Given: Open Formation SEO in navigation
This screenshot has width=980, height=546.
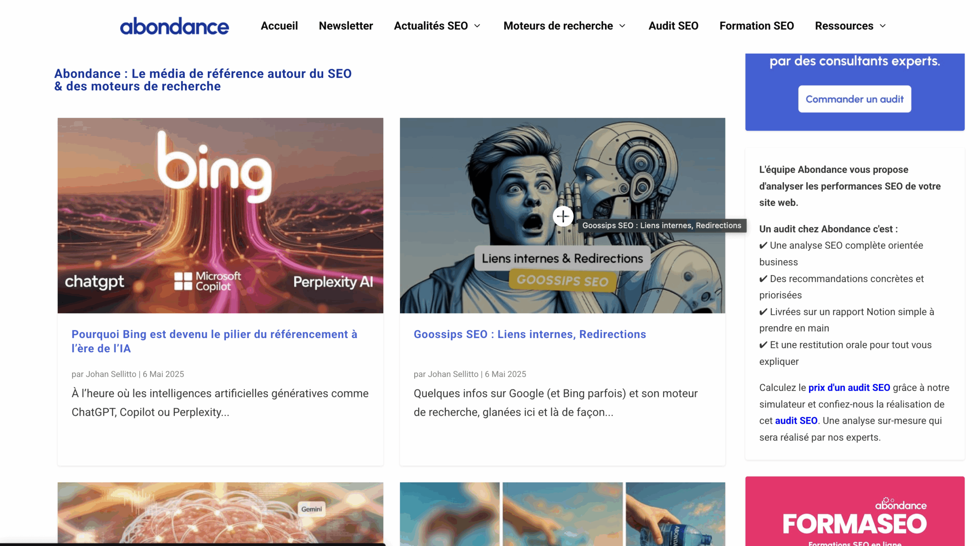Looking at the screenshot, I should pos(756,26).
